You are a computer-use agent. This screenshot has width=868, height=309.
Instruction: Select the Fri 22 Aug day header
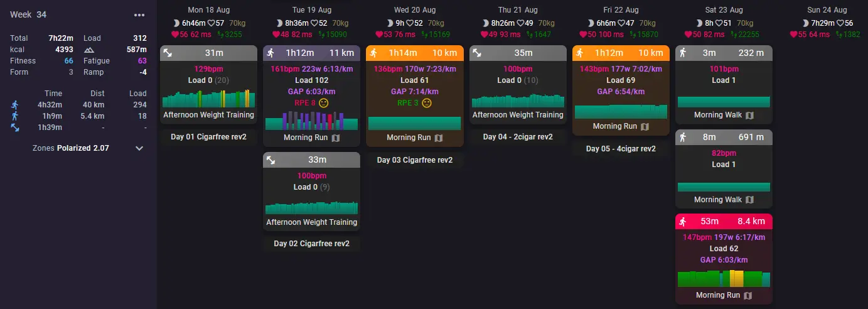click(x=621, y=10)
